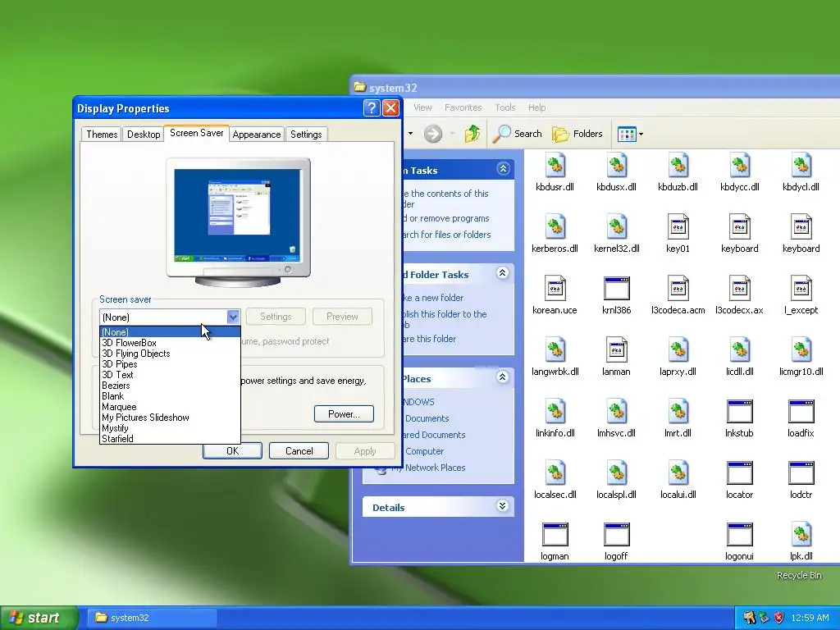Screen dimensions: 840x630
Task: Select the krnl386 program icon
Action: (x=617, y=288)
